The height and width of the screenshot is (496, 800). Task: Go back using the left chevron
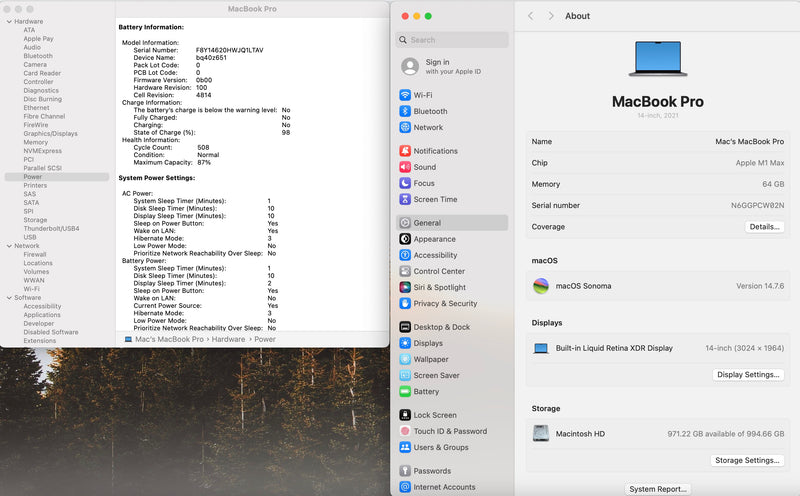coord(530,16)
